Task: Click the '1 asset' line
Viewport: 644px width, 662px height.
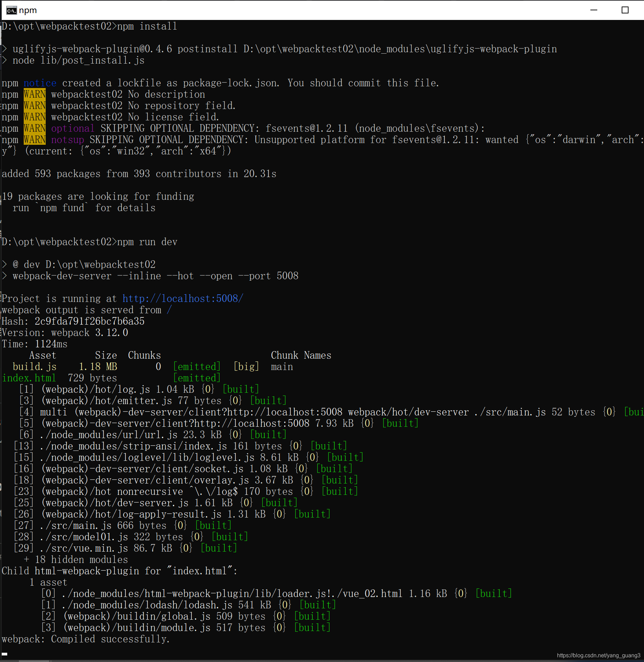Action: pos(48,582)
